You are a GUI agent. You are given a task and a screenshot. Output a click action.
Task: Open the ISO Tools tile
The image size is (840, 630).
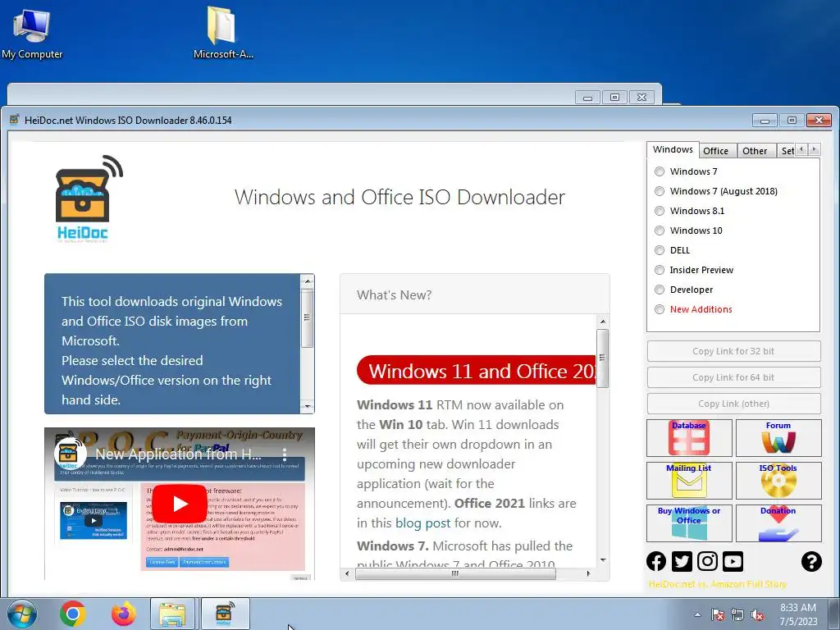778,481
